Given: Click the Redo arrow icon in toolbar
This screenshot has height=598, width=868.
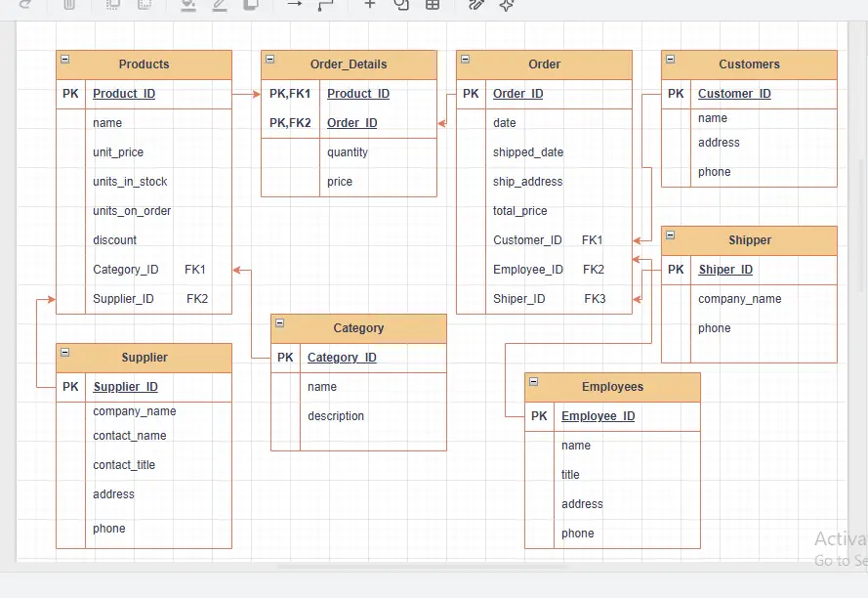Looking at the screenshot, I should tap(25, 4).
